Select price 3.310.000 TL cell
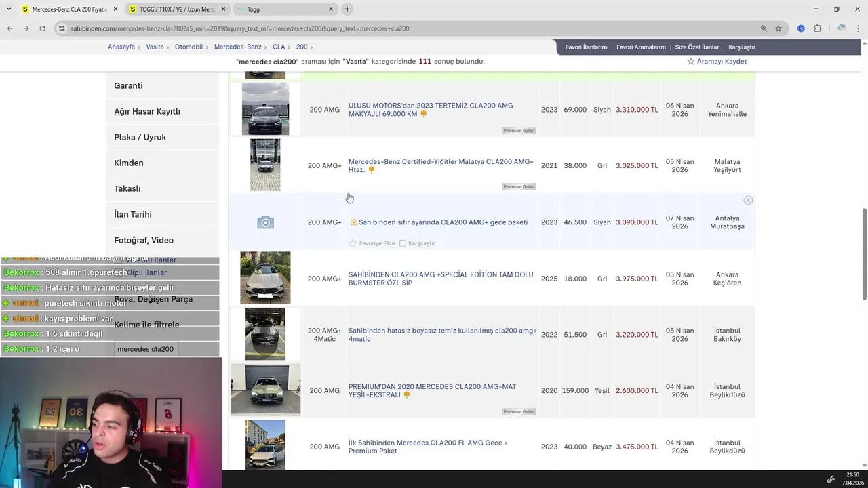The height and width of the screenshot is (488, 868). pos(637,110)
